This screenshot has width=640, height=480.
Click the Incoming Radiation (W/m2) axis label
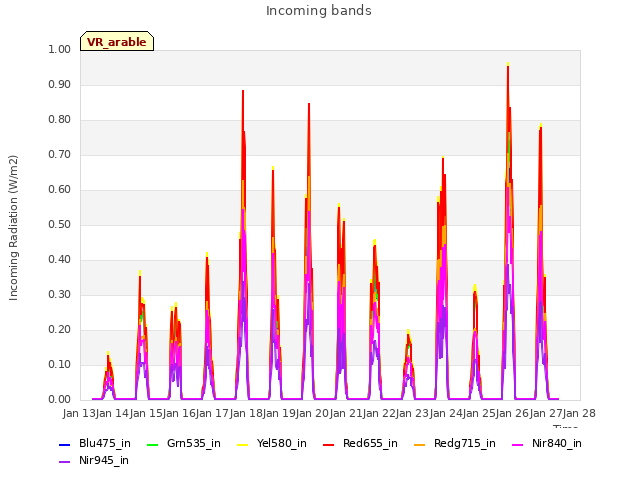[13, 228]
